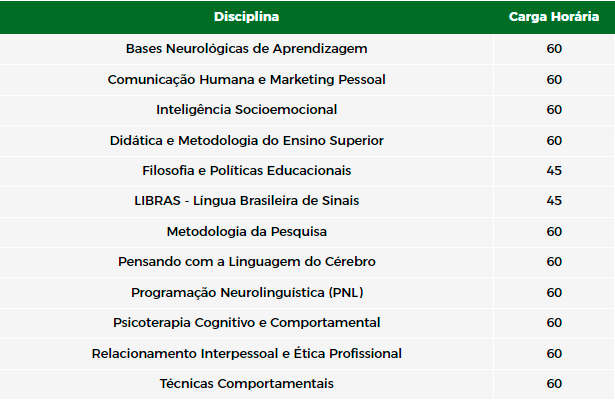Viewport: 615px width, 400px height.
Task: Select Técnicas Comportamentais discipline
Action: (246, 384)
